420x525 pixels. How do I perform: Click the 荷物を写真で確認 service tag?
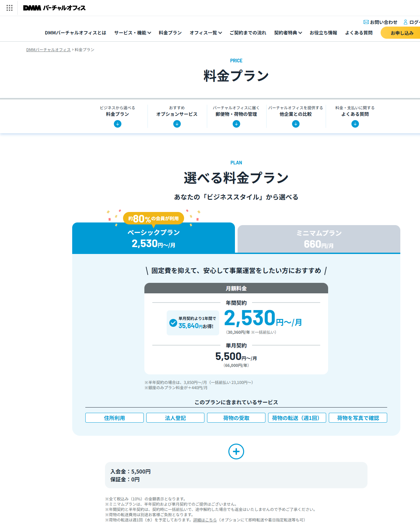pyautogui.click(x=358, y=418)
